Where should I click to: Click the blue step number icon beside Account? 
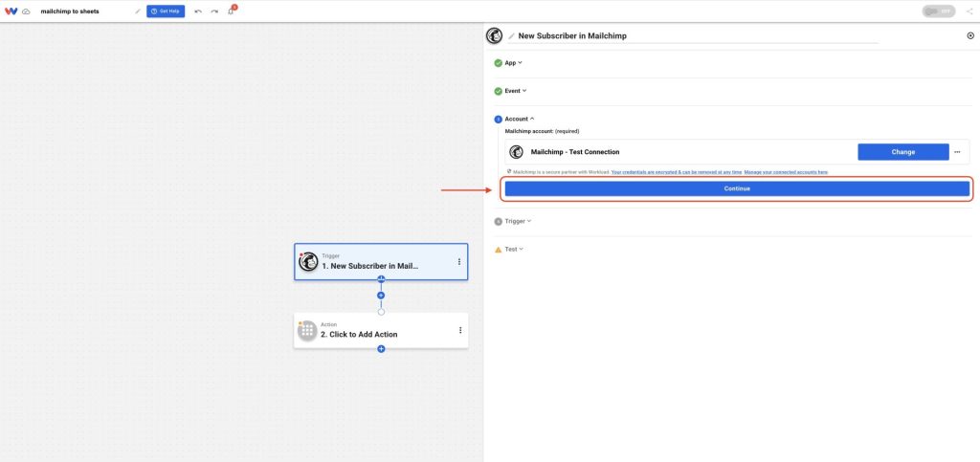click(498, 120)
